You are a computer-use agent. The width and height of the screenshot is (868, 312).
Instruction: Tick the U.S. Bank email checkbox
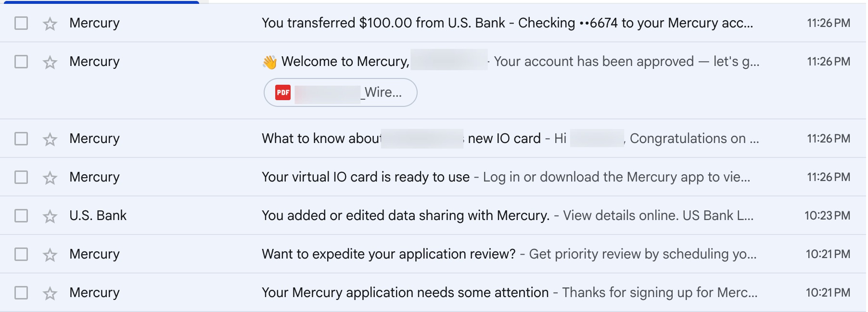click(21, 216)
